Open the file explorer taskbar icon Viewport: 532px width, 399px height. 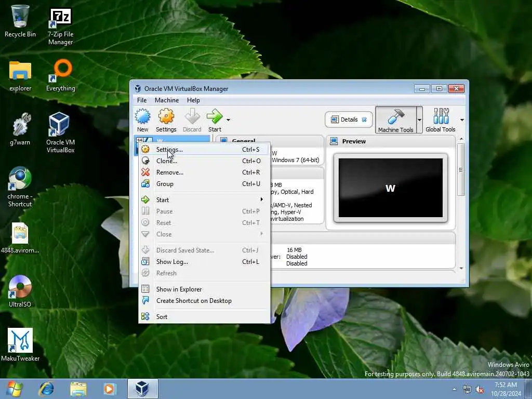click(x=78, y=389)
